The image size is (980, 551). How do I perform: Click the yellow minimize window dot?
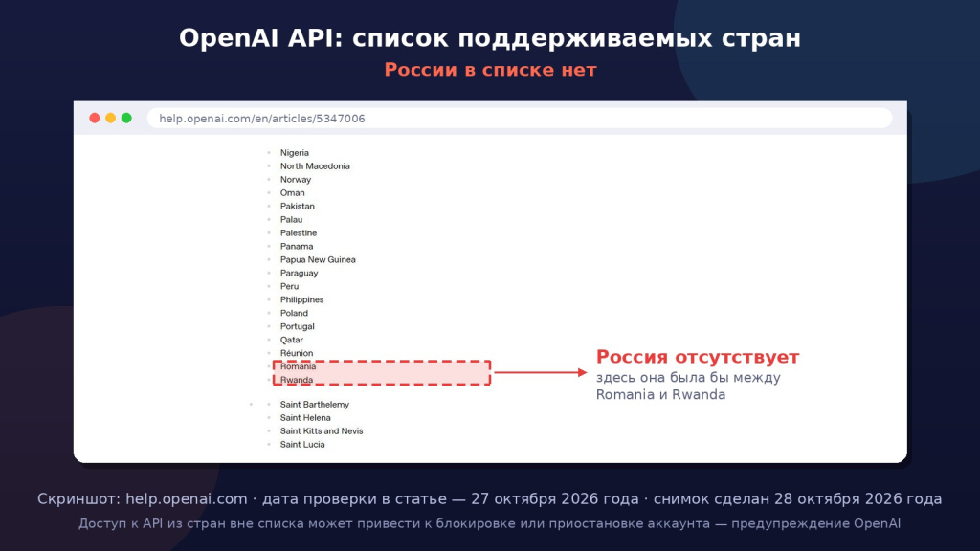[x=111, y=118]
